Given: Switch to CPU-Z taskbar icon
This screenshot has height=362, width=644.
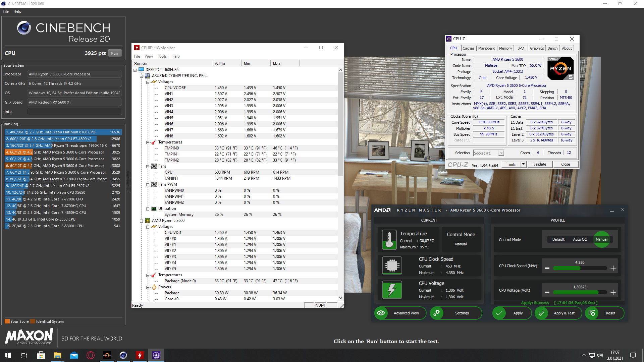Looking at the screenshot, I should (x=156, y=355).
